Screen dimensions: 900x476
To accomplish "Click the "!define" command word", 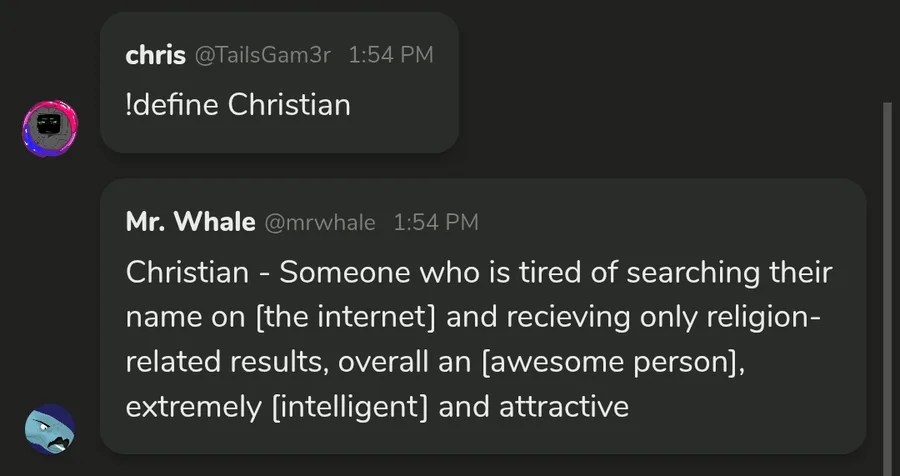I will tap(172, 104).
